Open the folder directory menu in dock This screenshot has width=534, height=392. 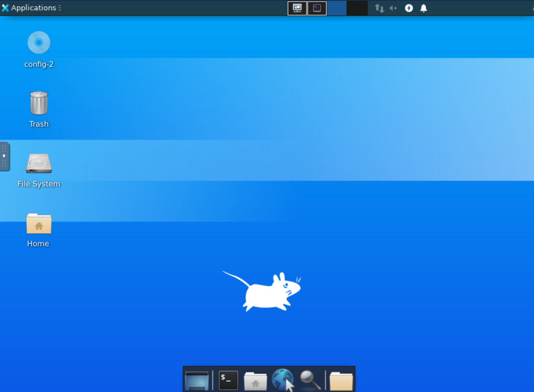point(341,381)
